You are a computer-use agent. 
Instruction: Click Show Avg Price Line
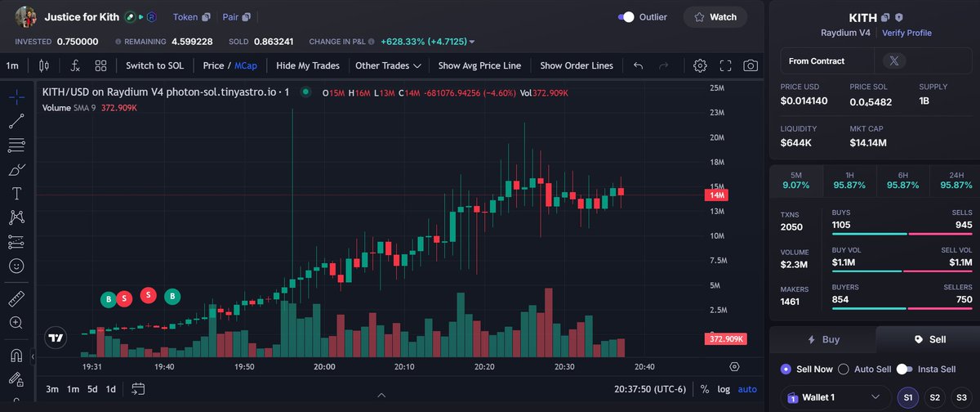click(480, 65)
